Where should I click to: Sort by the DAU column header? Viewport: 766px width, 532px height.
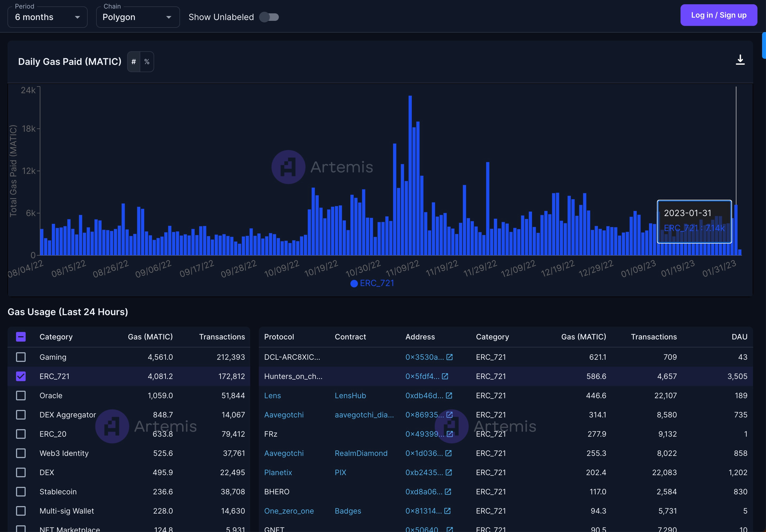click(739, 337)
